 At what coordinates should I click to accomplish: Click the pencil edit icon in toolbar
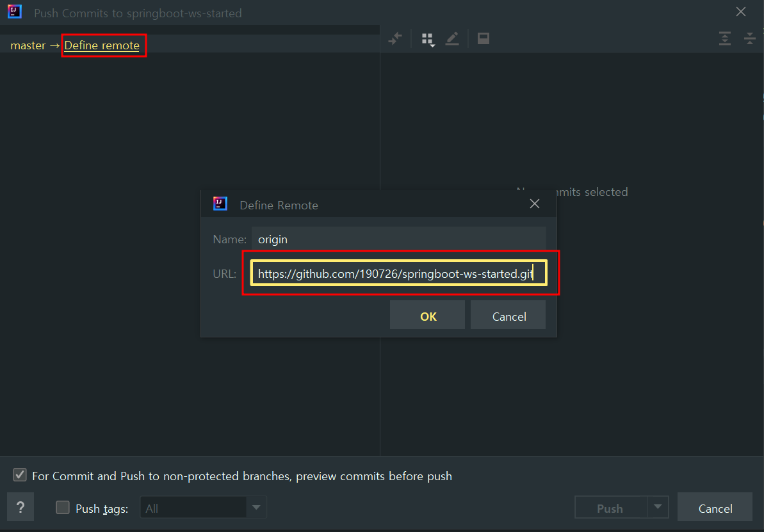coord(452,39)
